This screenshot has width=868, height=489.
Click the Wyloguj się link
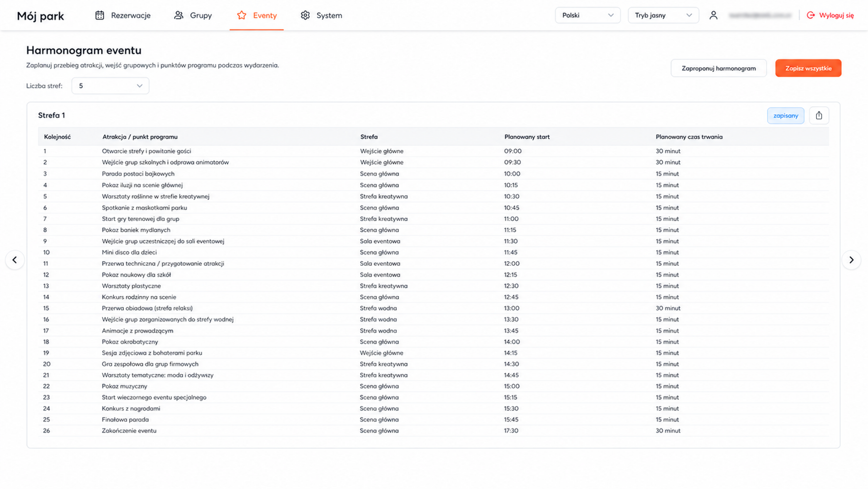(830, 15)
